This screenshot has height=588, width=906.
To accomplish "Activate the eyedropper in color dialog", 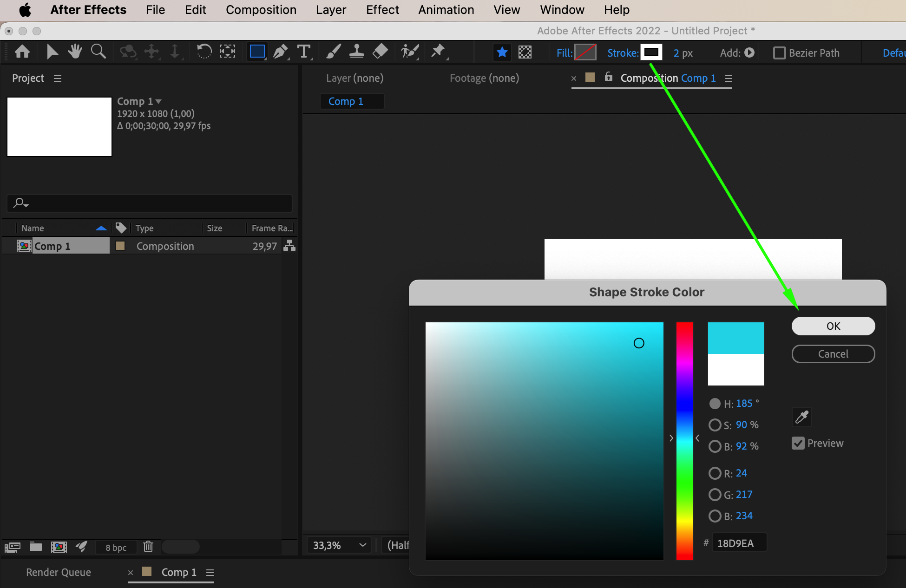I will 802,417.
